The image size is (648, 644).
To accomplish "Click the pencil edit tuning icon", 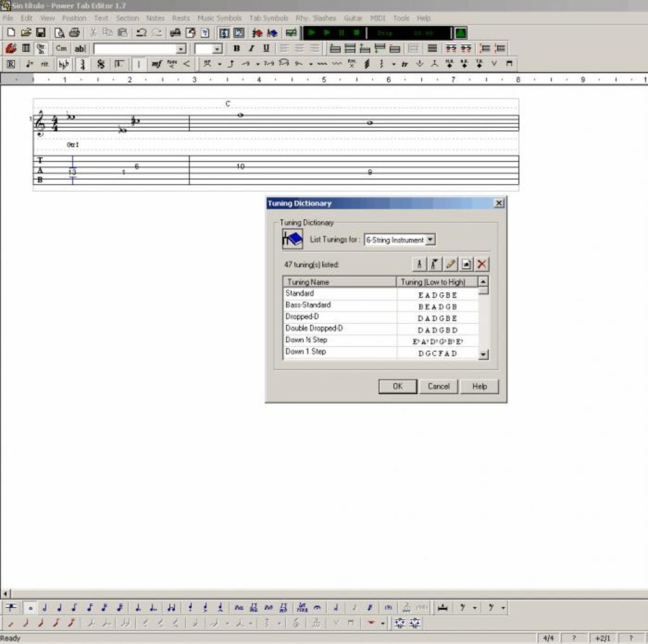I will click(x=451, y=264).
